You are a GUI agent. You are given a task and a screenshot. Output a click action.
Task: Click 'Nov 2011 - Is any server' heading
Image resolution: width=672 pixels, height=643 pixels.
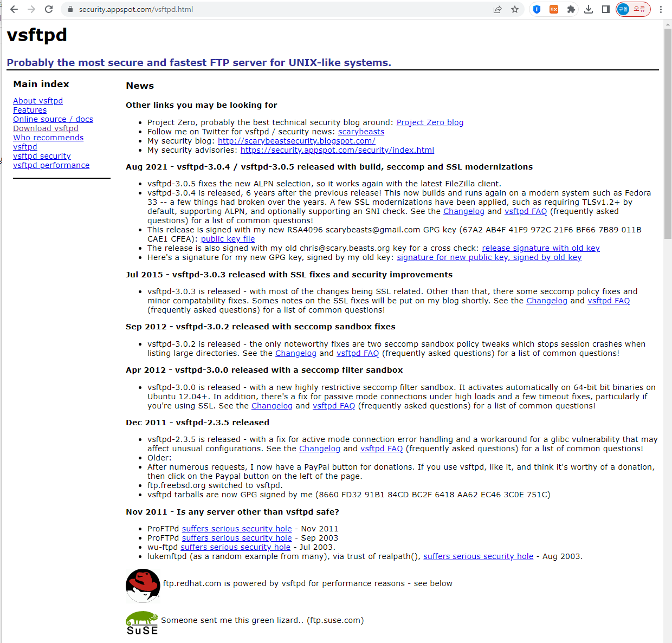click(232, 512)
